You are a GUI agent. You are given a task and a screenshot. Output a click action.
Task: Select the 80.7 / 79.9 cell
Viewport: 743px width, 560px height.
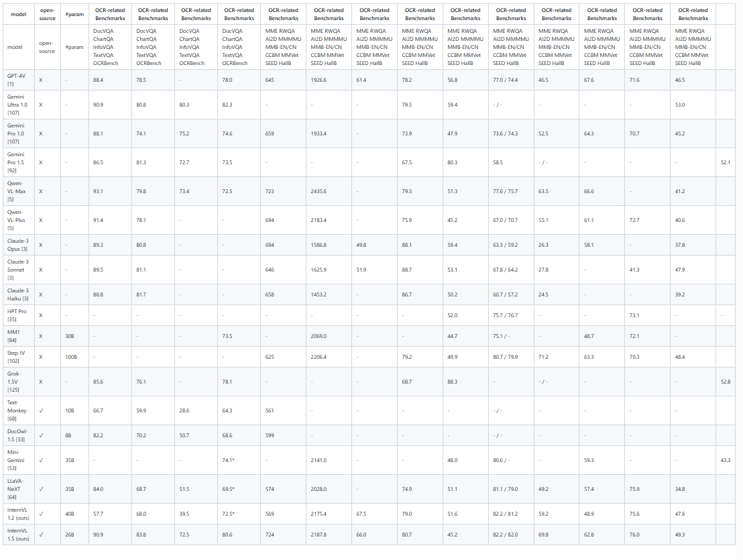[x=511, y=357]
